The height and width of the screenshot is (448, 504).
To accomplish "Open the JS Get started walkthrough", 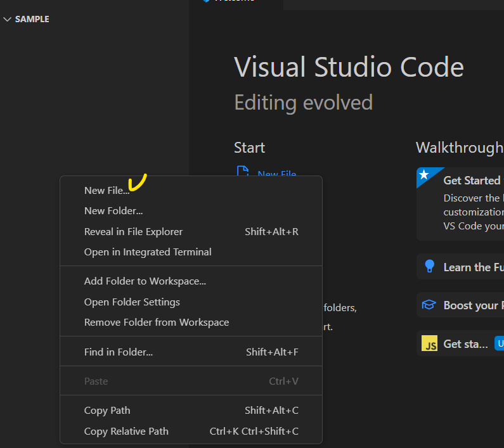I will tap(460, 343).
